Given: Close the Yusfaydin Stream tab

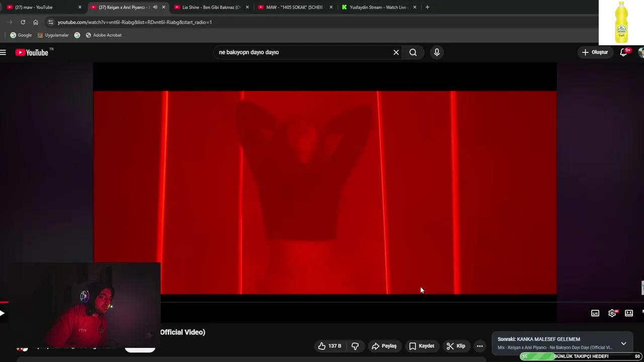Looking at the screenshot, I should pos(415,7).
